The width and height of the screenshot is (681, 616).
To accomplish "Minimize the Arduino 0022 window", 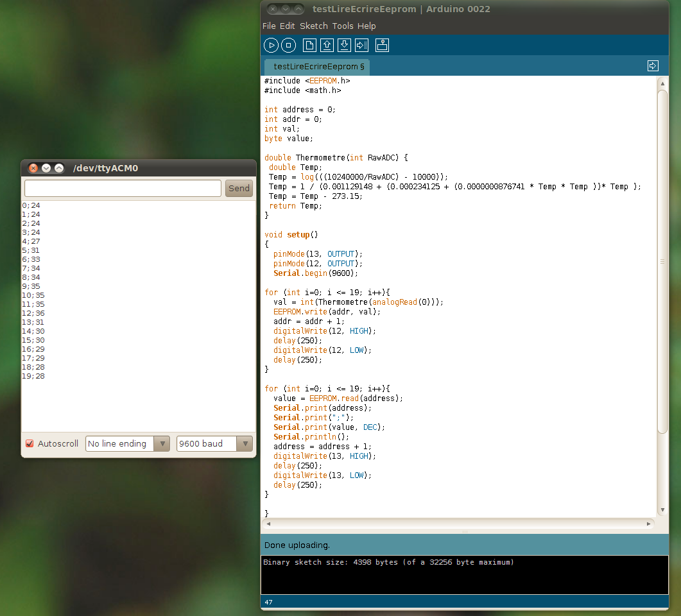I will click(286, 9).
